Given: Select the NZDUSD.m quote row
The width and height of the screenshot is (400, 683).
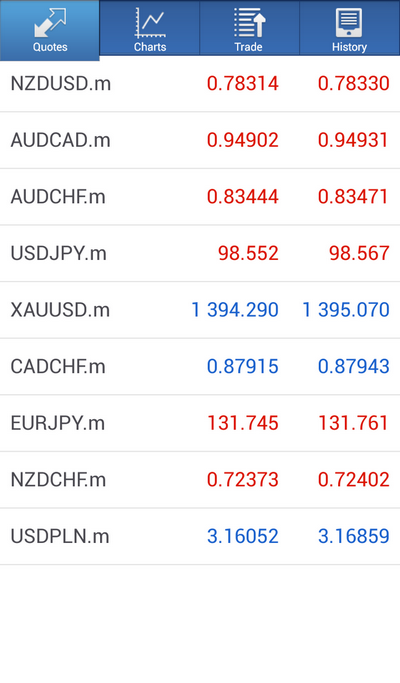Looking at the screenshot, I should [x=200, y=84].
